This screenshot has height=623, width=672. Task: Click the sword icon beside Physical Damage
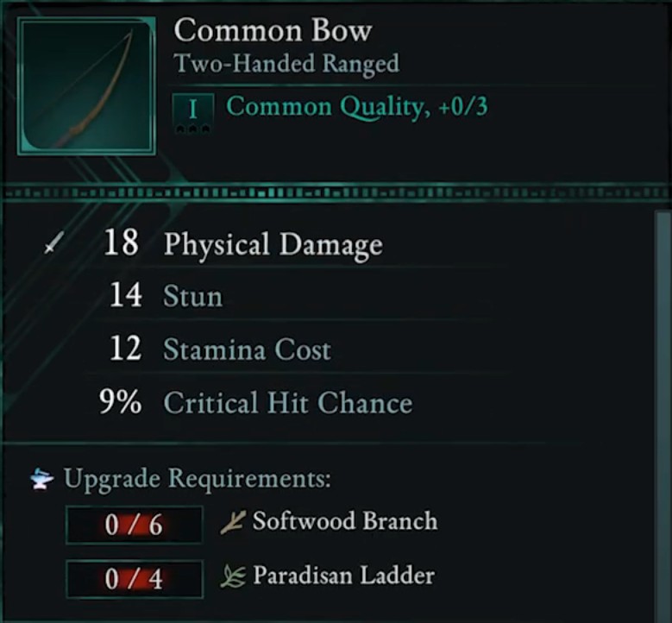(x=54, y=242)
